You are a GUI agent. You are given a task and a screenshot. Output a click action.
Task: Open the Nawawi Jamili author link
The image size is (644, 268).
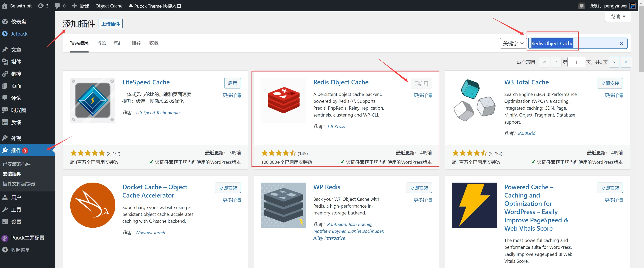150,232
